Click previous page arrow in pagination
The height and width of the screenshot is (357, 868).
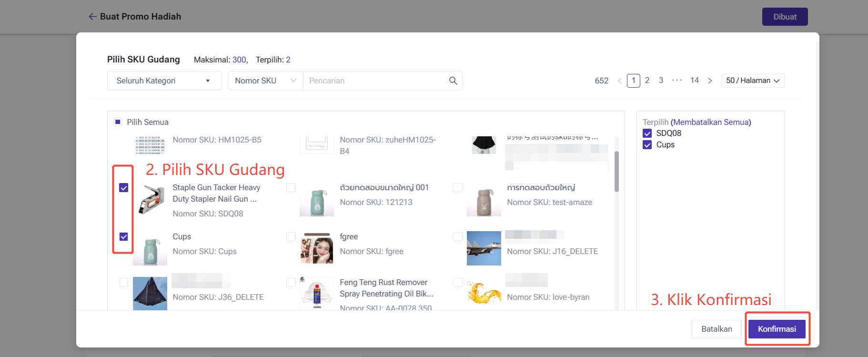click(x=619, y=81)
